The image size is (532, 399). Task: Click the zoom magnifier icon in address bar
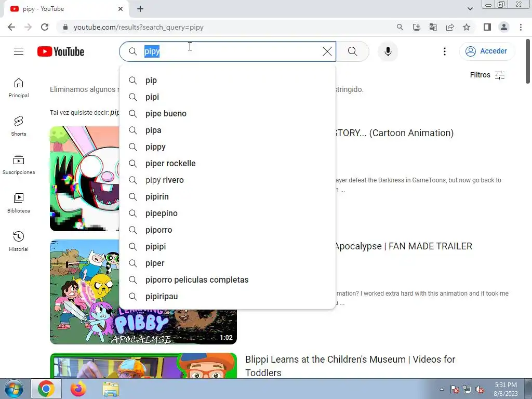tap(400, 27)
